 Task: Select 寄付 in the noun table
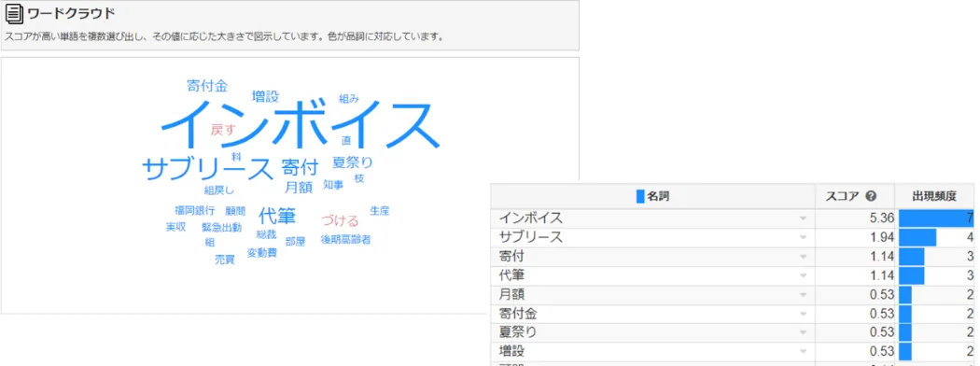click(511, 257)
